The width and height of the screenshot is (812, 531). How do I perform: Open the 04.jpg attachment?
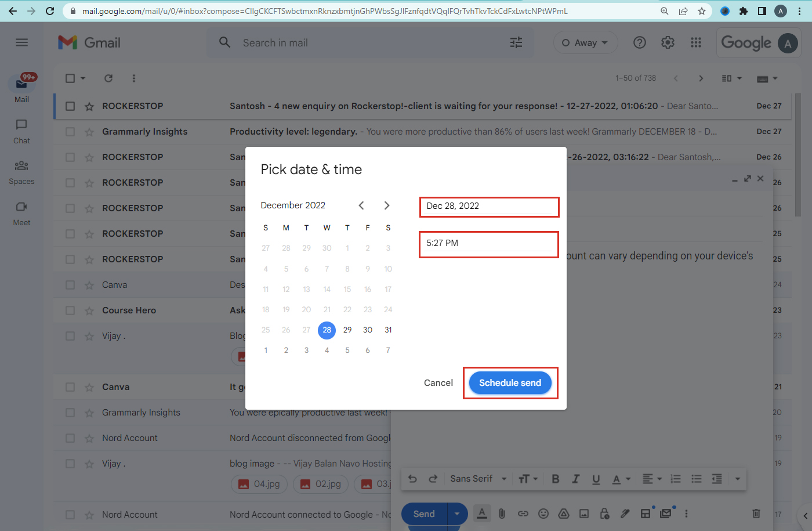(x=259, y=484)
